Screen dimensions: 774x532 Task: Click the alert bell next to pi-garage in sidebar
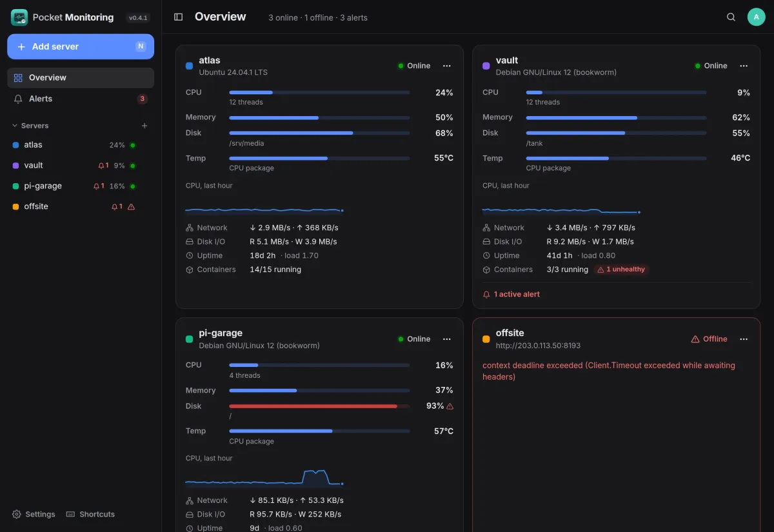[x=96, y=186]
